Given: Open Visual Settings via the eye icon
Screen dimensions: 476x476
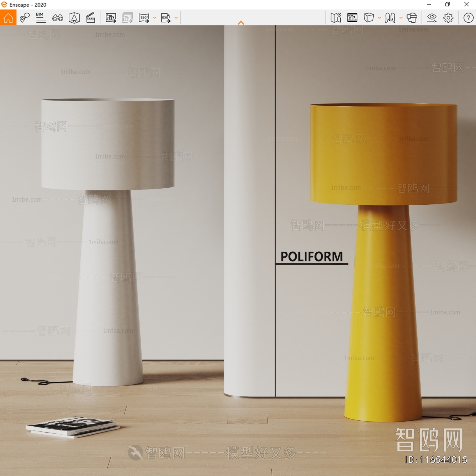Looking at the screenshot, I should coord(432,18).
